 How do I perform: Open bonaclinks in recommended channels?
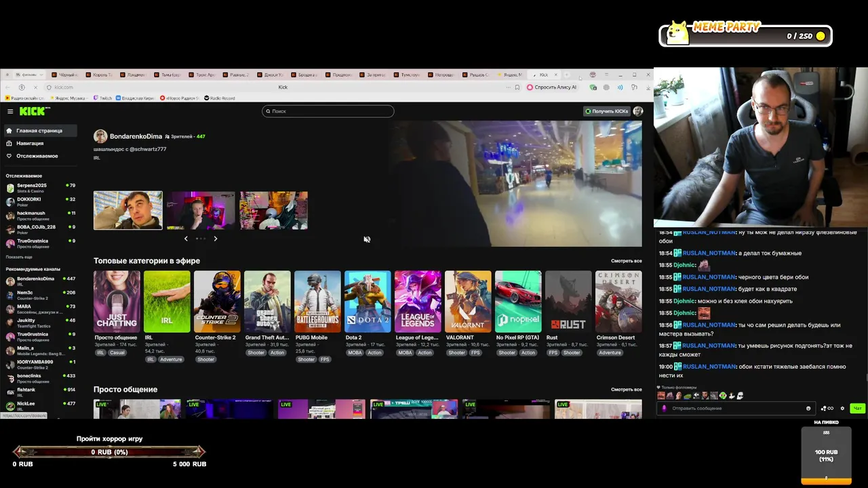pos(39,378)
